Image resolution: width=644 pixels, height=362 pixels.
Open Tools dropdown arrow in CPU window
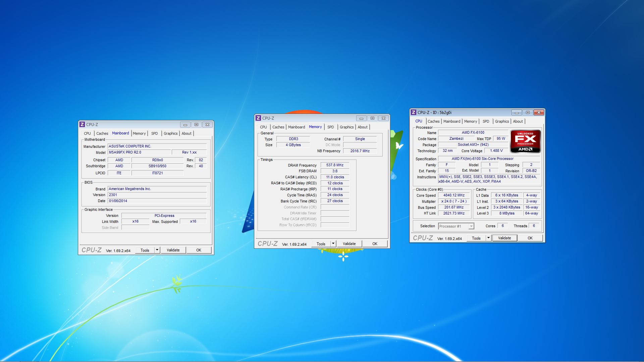coord(488,238)
